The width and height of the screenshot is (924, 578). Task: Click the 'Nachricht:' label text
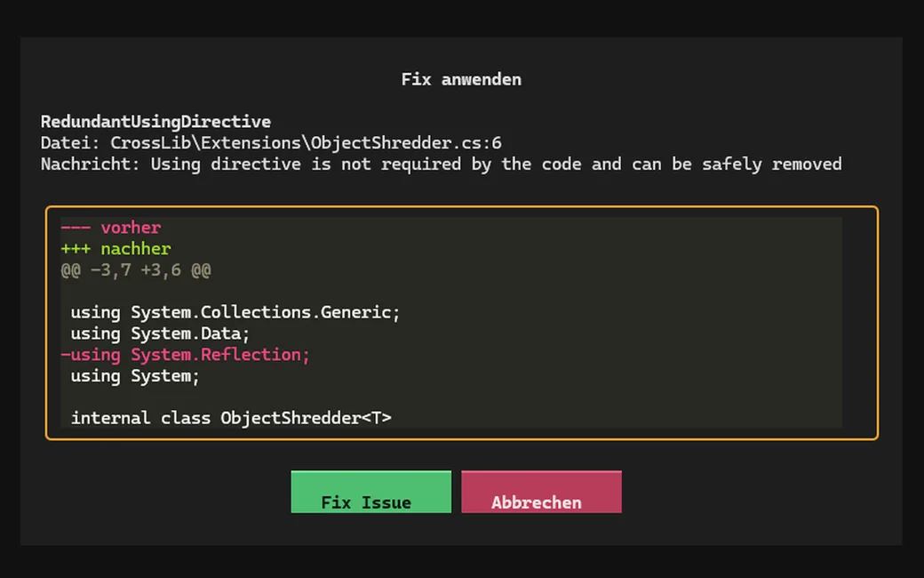pos(90,164)
